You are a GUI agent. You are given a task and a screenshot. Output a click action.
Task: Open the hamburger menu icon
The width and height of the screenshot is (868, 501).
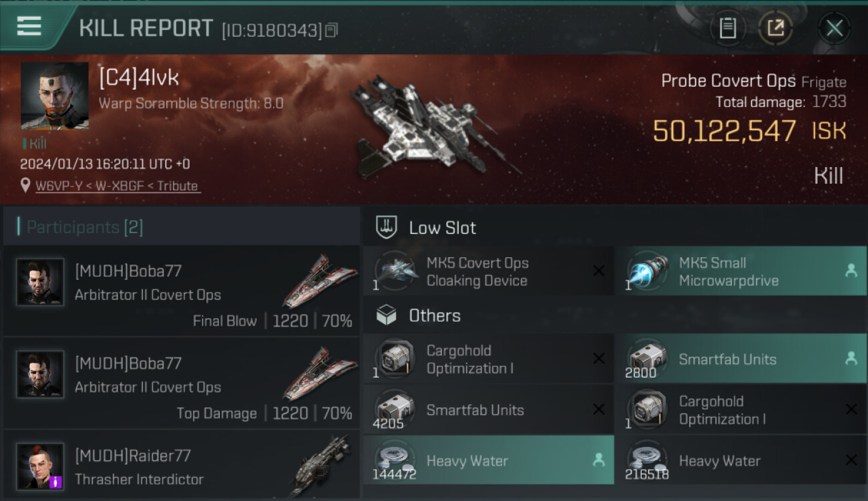pyautogui.click(x=29, y=26)
